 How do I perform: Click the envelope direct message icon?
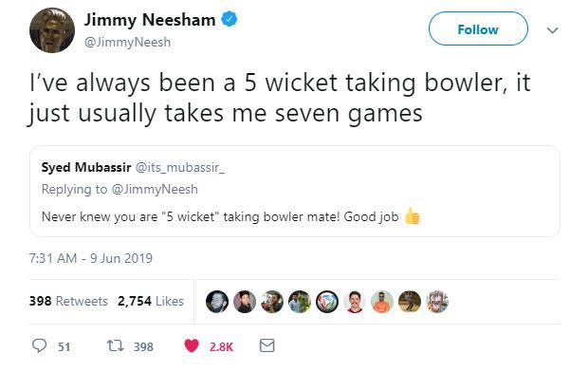[x=267, y=345]
